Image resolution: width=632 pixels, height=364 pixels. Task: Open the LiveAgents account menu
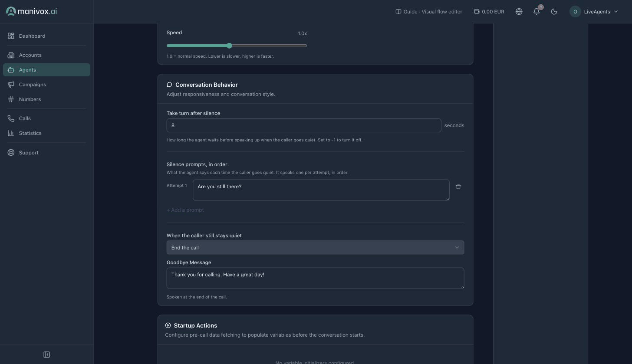click(594, 12)
